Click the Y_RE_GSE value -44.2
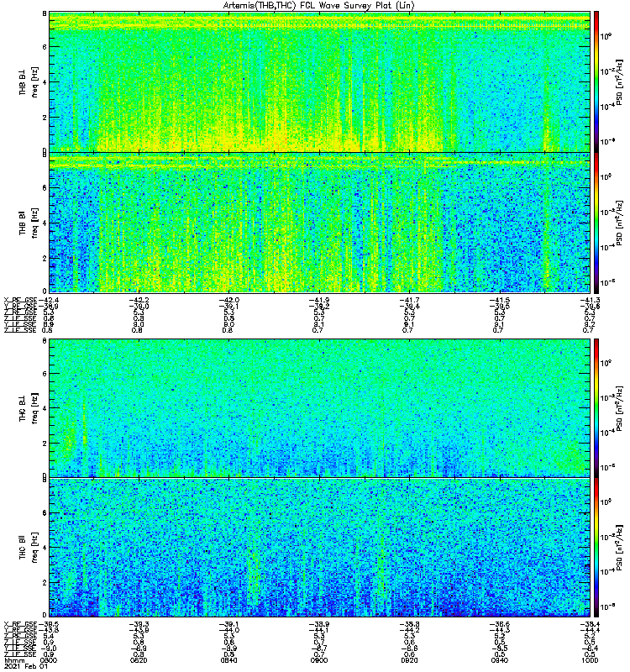This screenshot has height=672, width=630. tap(409, 630)
